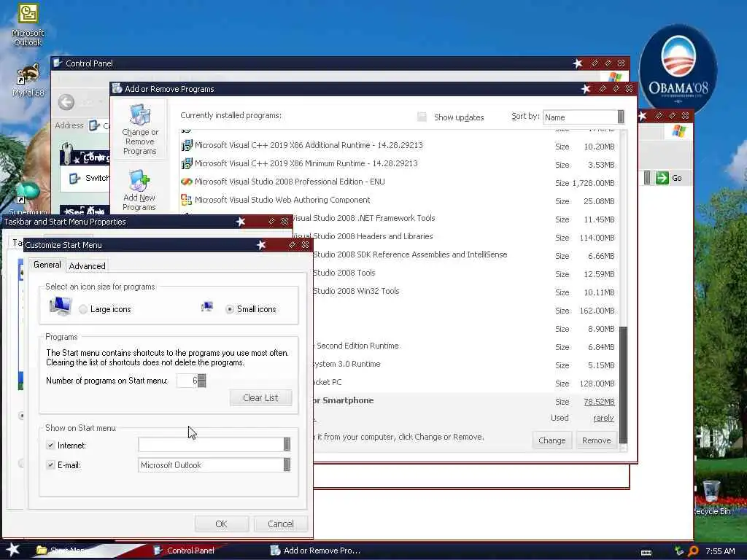Click the green network tray icon
Image resolution: width=747 pixels, height=560 pixels.
click(679, 551)
